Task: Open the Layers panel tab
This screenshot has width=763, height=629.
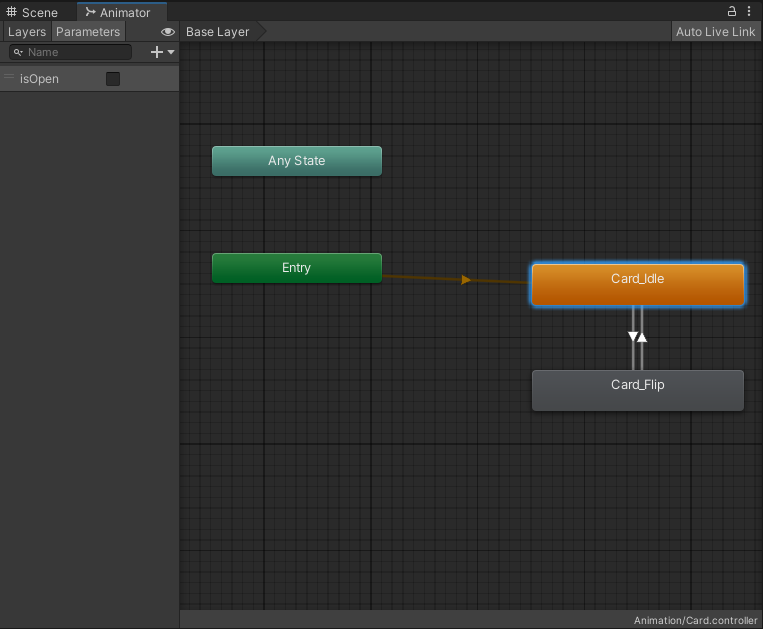Action: pyautogui.click(x=27, y=32)
